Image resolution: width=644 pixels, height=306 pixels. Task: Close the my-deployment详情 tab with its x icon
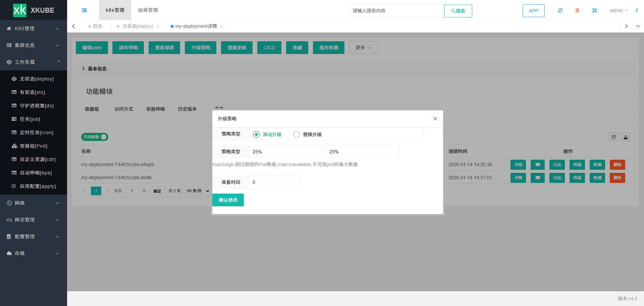[x=222, y=27]
